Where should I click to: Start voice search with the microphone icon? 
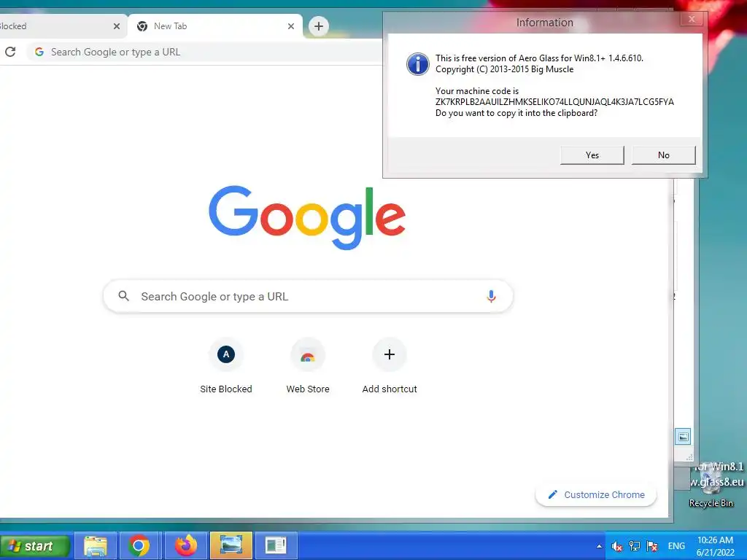click(491, 296)
